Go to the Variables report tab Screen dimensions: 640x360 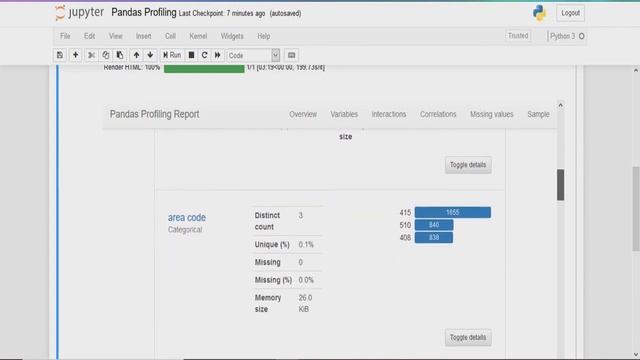coord(344,114)
